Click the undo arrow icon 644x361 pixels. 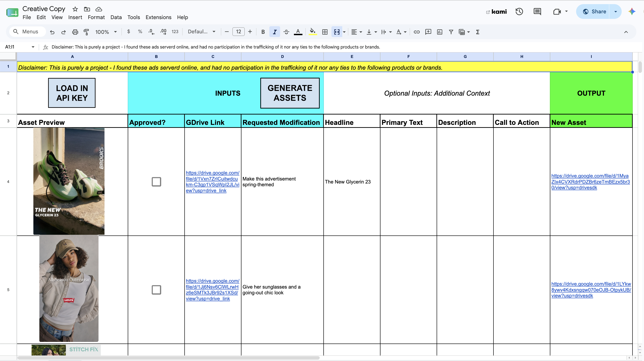[52, 32]
